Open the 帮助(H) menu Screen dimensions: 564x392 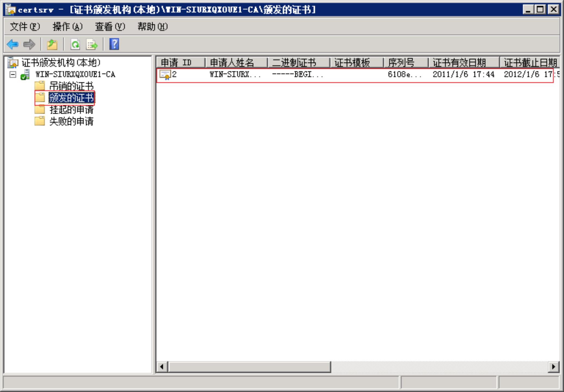[153, 27]
